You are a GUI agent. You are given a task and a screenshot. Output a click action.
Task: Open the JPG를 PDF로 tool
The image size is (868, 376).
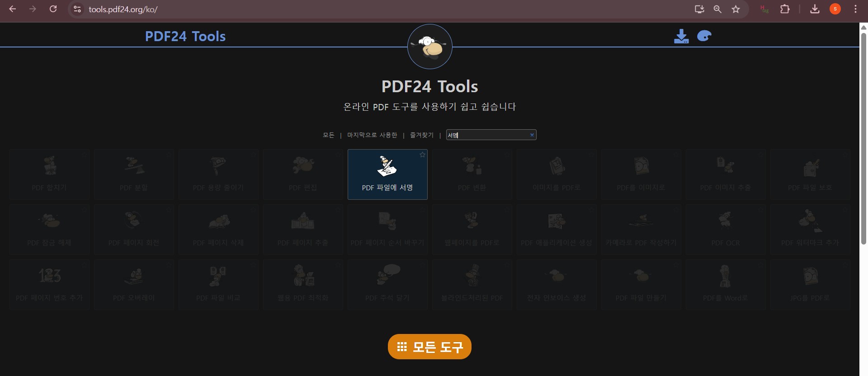click(x=810, y=285)
